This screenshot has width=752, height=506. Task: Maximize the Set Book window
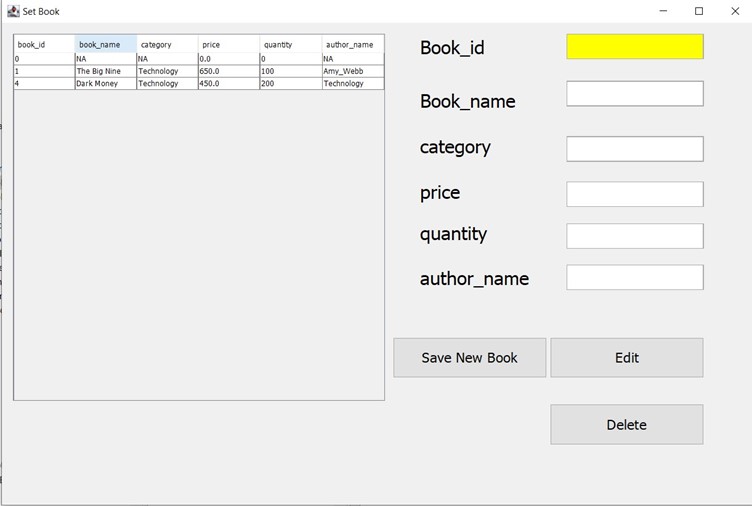(x=699, y=11)
